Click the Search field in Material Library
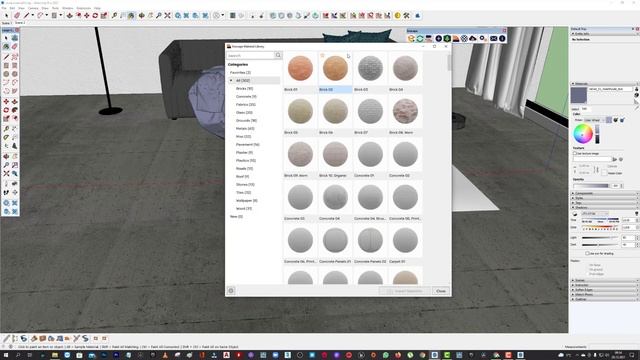The image size is (640, 360). (251, 55)
